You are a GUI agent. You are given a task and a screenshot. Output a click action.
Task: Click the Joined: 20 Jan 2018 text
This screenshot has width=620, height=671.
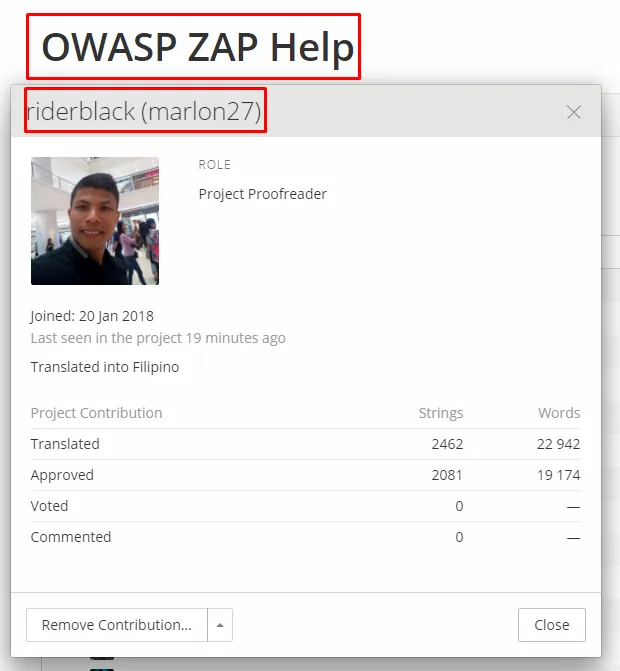pyautogui.click(x=92, y=316)
